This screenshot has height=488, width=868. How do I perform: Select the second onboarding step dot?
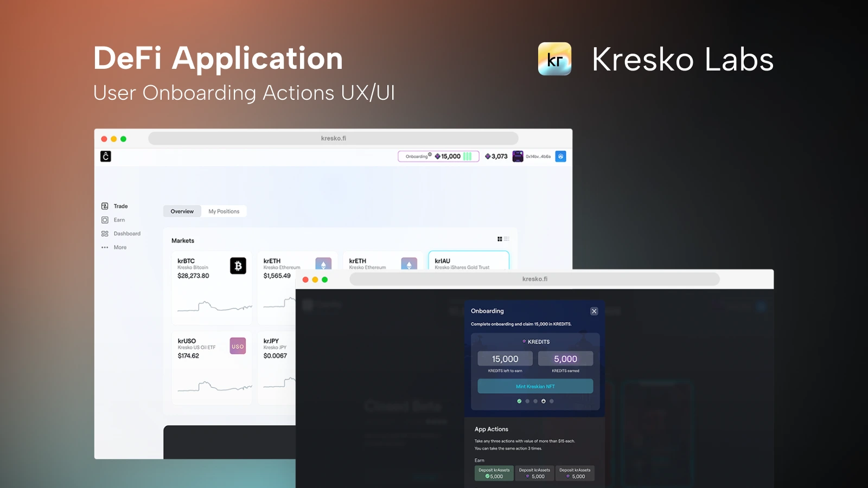(x=527, y=401)
